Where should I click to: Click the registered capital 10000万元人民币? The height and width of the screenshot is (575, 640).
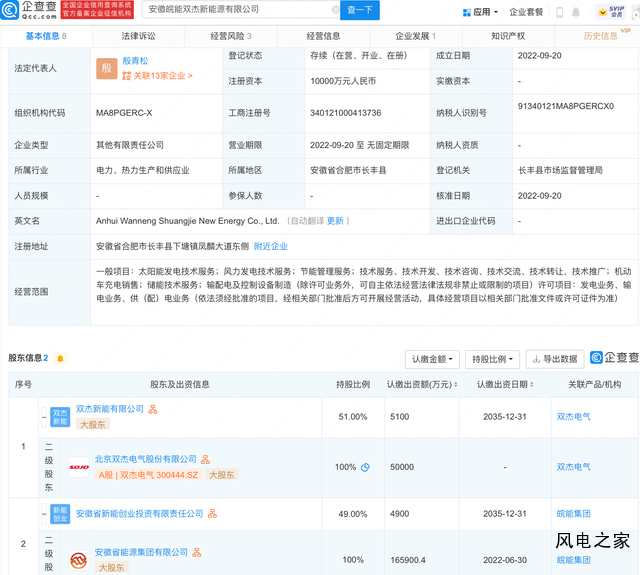click(x=343, y=81)
